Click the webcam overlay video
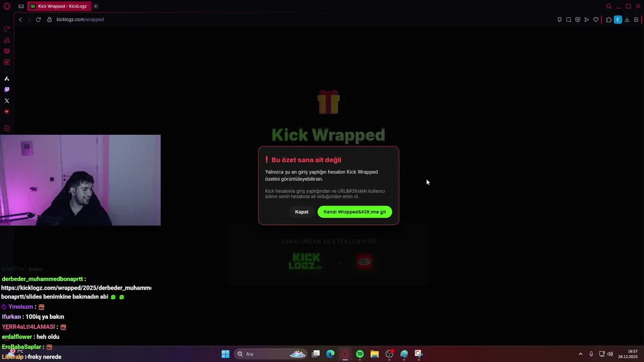Viewport: 644px width, 362px height. (80, 180)
